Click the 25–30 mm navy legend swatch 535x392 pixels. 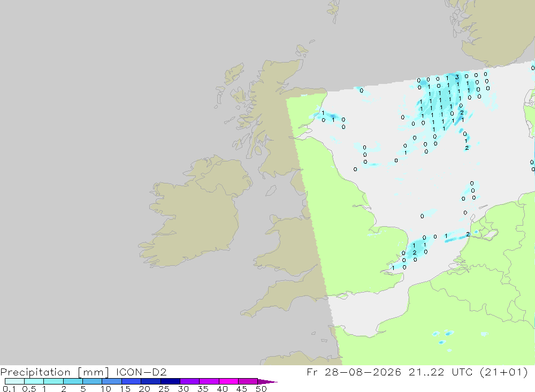pyautogui.click(x=170, y=381)
